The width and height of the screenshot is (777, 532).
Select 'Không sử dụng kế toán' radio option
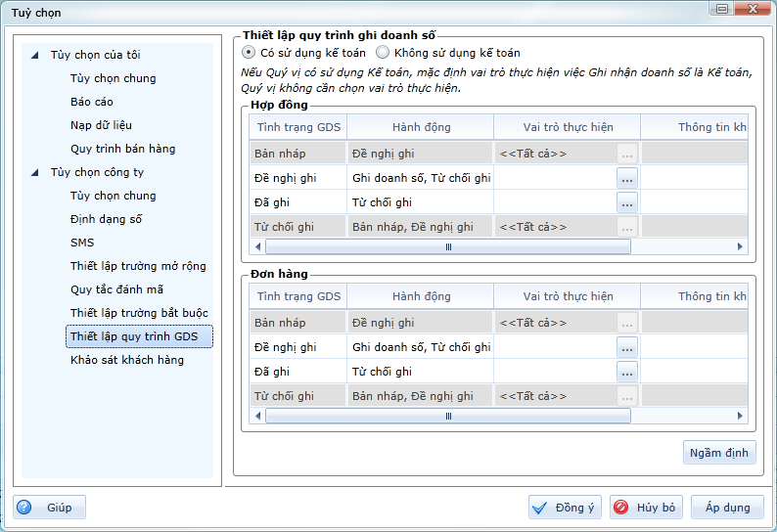pyautogui.click(x=383, y=53)
